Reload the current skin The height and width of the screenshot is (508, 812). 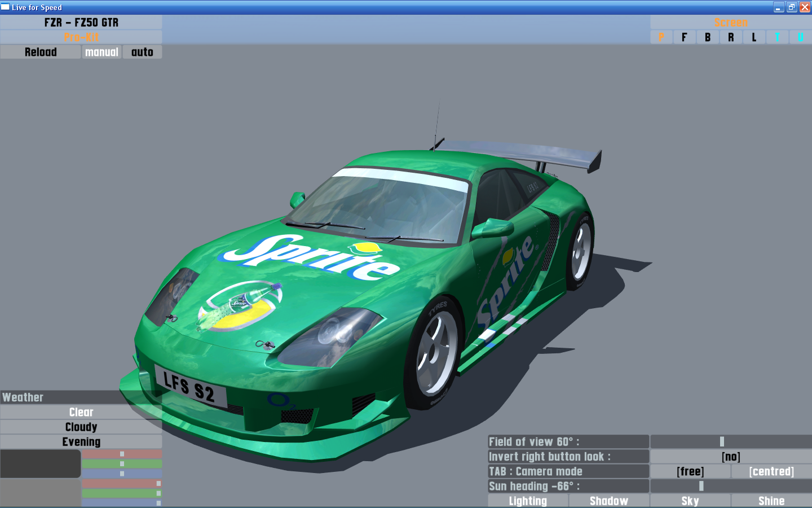click(x=41, y=52)
